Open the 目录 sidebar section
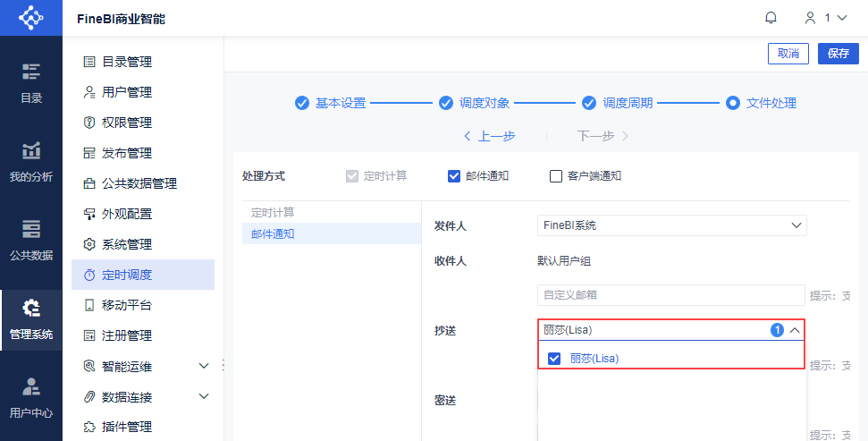This screenshot has height=441, width=868. 31,83
